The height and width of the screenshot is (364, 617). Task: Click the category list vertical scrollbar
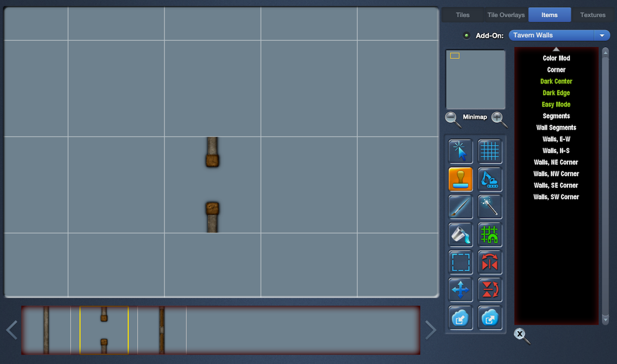(x=605, y=185)
